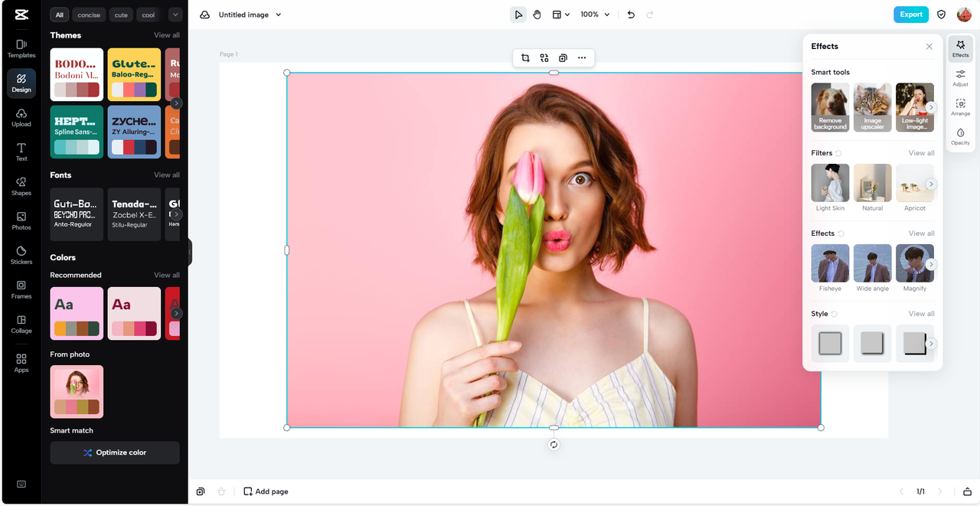The image size is (980, 506).
Task: Open the Opacity panel
Action: (x=960, y=136)
